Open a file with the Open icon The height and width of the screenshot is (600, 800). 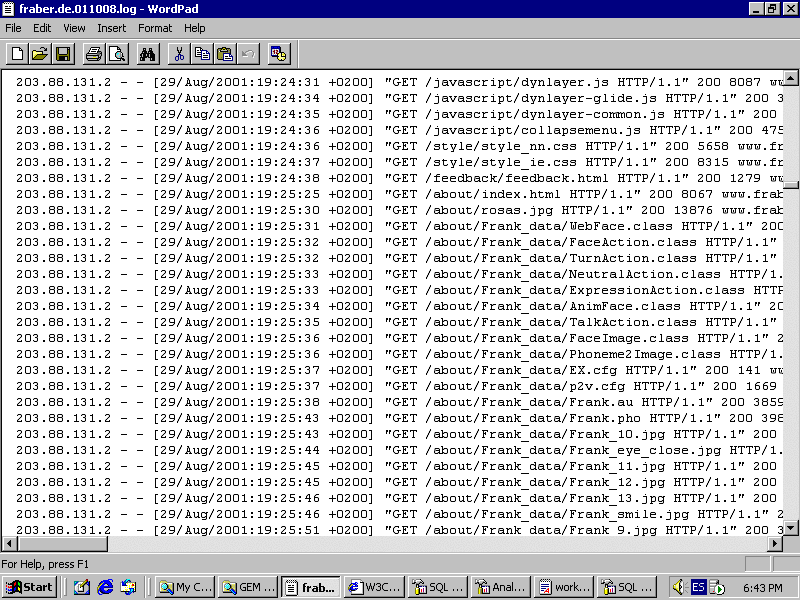click(40, 54)
